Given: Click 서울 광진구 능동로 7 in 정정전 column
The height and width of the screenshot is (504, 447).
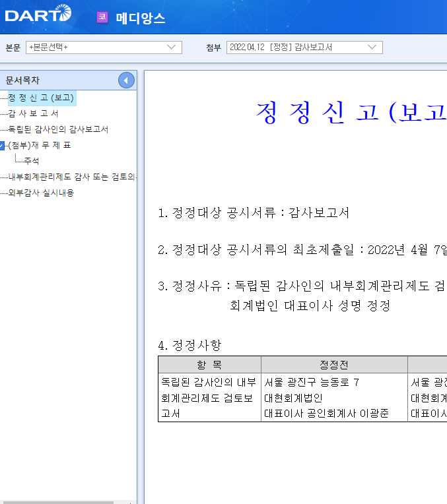Looking at the screenshot, I should [x=312, y=382].
